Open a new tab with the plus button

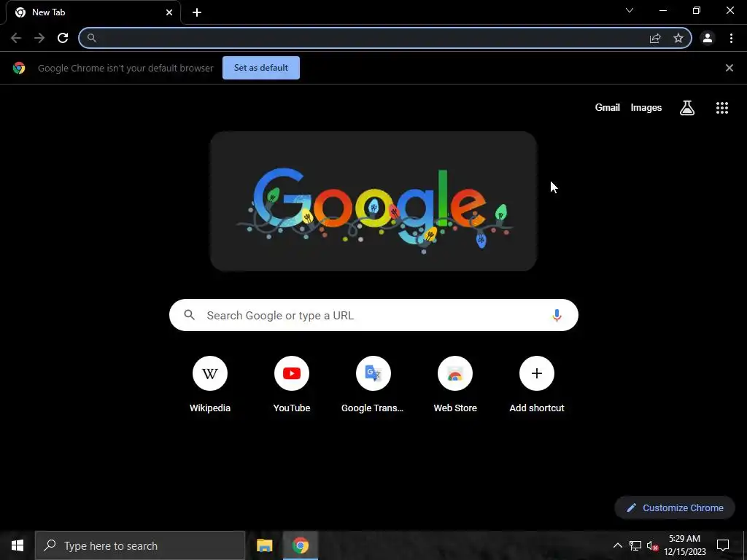[197, 12]
